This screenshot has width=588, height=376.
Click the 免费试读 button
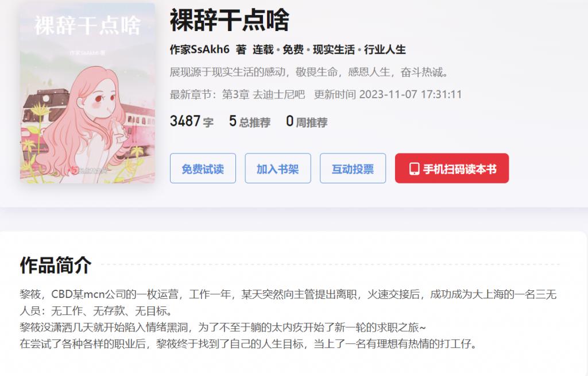[x=203, y=168]
